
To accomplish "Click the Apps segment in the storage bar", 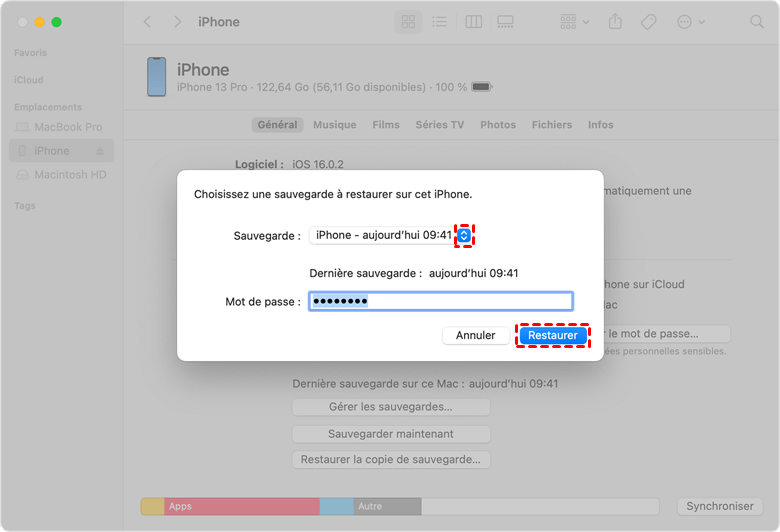I will tap(240, 507).
